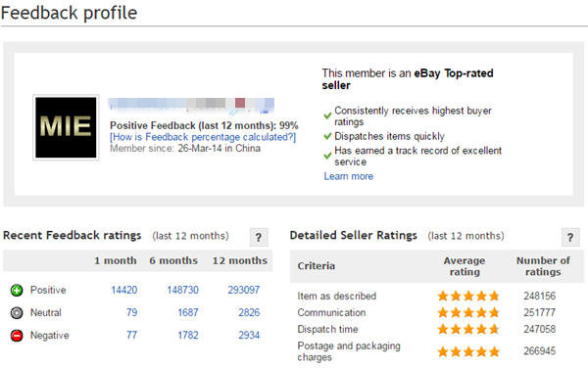Click the blurred seller username link
Image resolution: width=588 pixels, height=368 pixels.
[x=191, y=104]
